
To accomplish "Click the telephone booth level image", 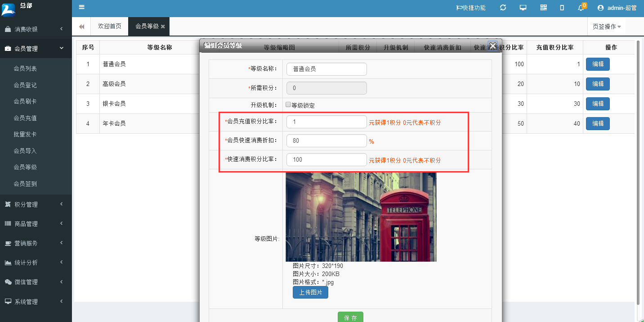I will point(361,217).
